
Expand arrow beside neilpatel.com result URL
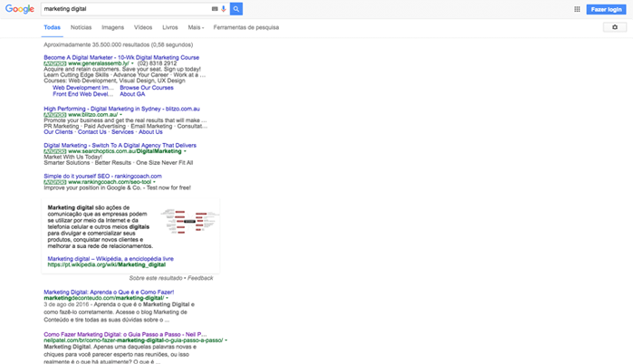point(225,340)
